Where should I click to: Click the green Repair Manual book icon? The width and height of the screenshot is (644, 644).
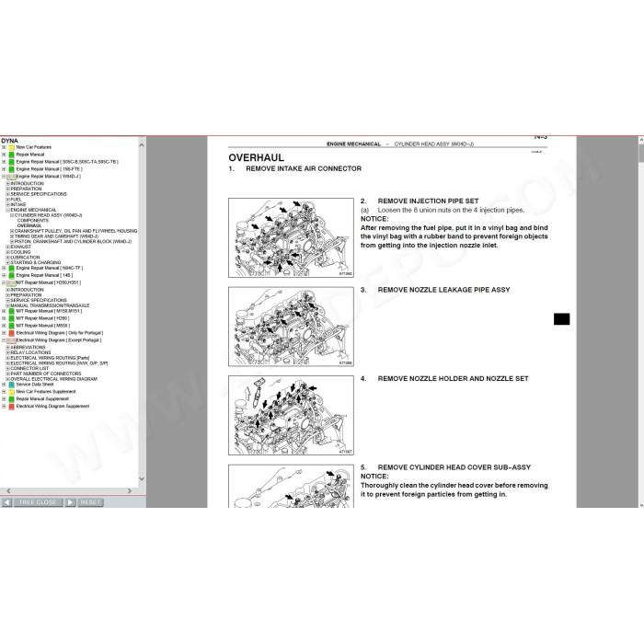[11, 155]
